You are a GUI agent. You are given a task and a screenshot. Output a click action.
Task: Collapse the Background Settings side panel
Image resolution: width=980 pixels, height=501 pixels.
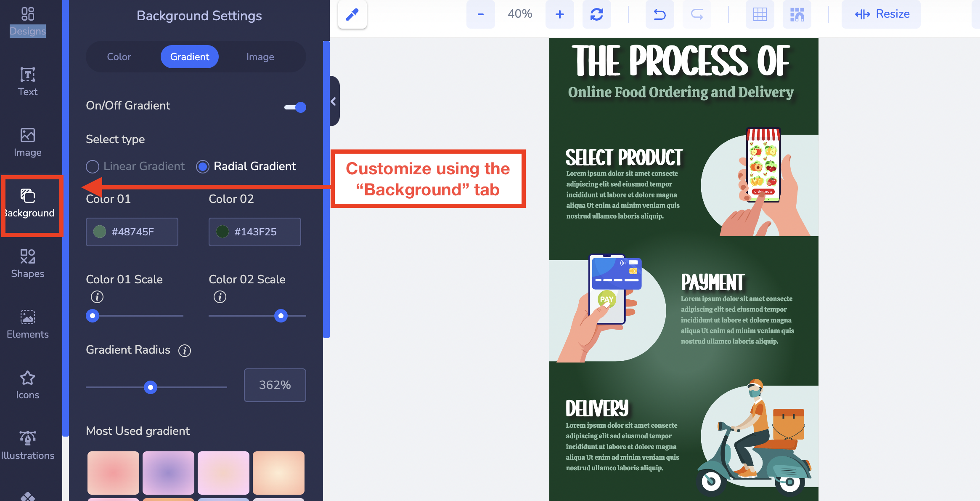[334, 101]
